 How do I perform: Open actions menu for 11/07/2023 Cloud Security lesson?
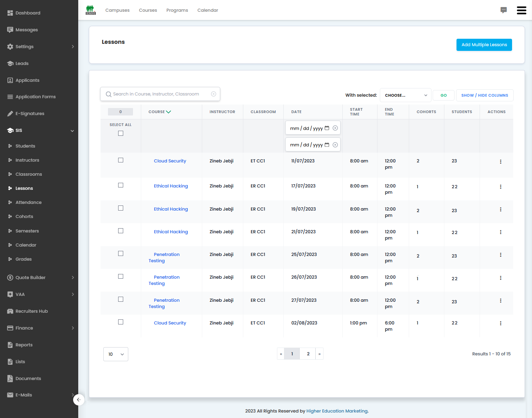[500, 162]
